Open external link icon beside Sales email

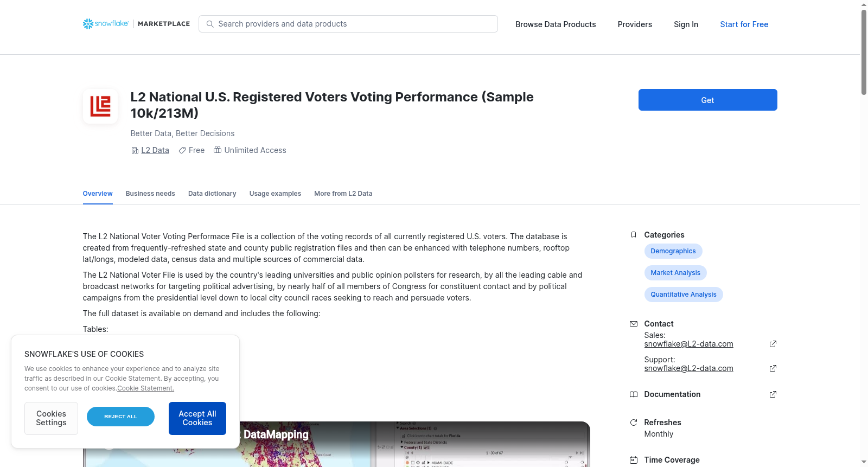click(773, 344)
